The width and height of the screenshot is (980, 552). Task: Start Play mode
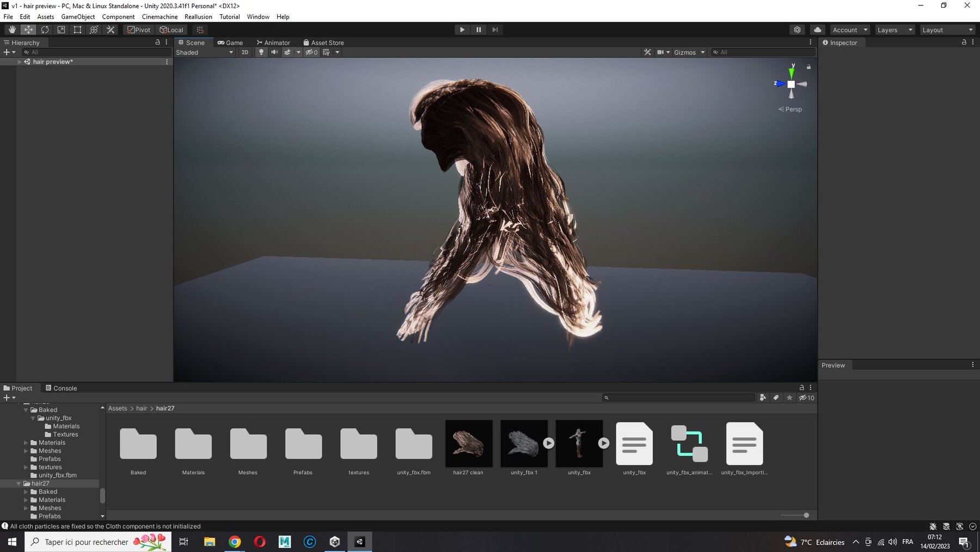click(x=462, y=30)
